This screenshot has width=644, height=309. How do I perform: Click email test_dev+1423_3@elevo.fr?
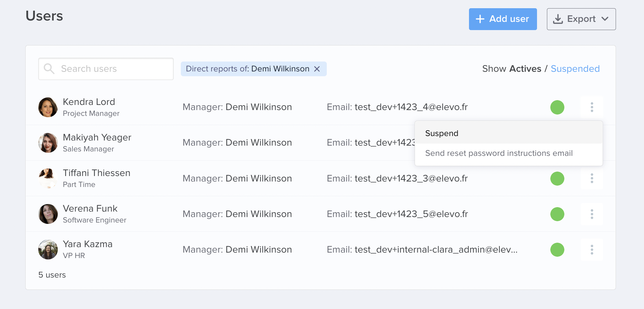(x=411, y=178)
